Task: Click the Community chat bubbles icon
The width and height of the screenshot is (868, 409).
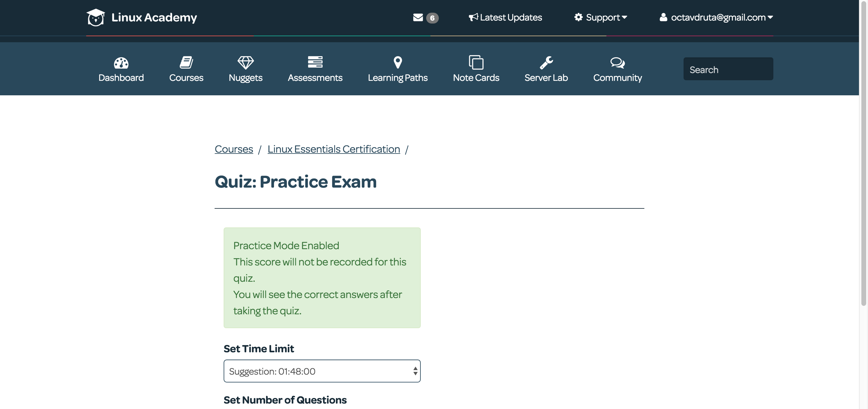Action: tap(617, 63)
